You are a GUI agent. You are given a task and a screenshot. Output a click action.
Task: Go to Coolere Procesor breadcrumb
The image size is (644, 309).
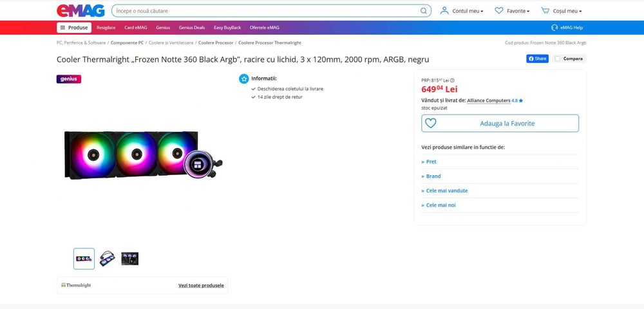point(216,42)
